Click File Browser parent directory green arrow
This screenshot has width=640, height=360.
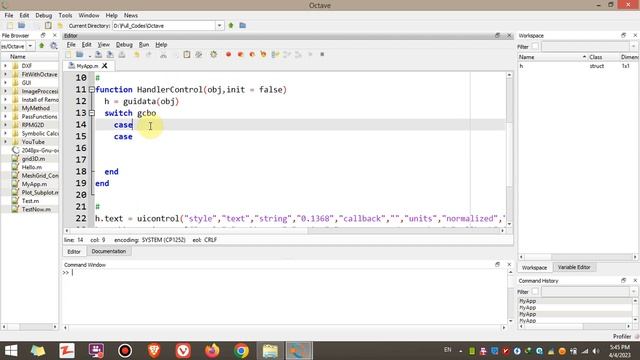pos(42,46)
